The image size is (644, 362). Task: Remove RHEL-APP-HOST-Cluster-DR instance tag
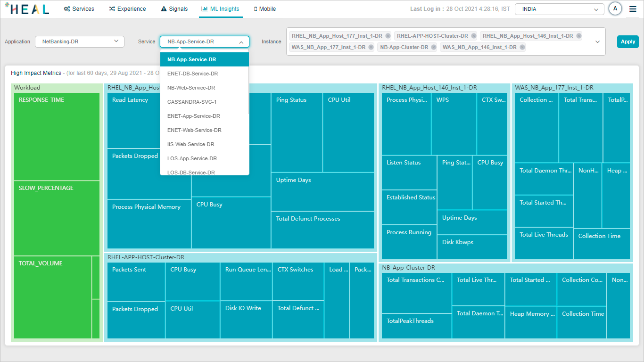click(x=473, y=36)
